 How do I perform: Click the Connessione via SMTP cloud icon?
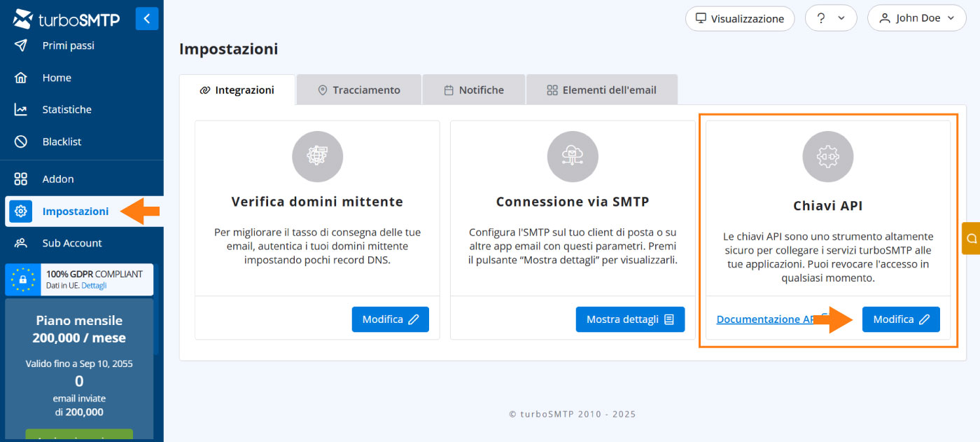[573, 157]
